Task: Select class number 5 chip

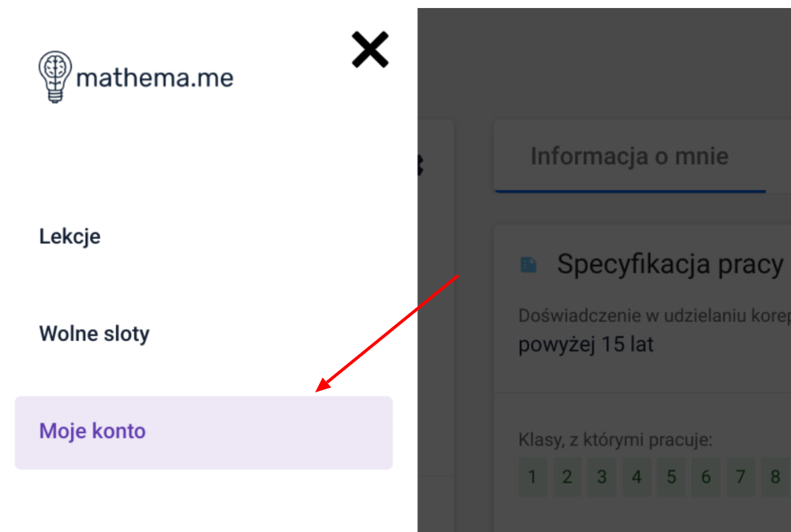Action: click(671, 477)
